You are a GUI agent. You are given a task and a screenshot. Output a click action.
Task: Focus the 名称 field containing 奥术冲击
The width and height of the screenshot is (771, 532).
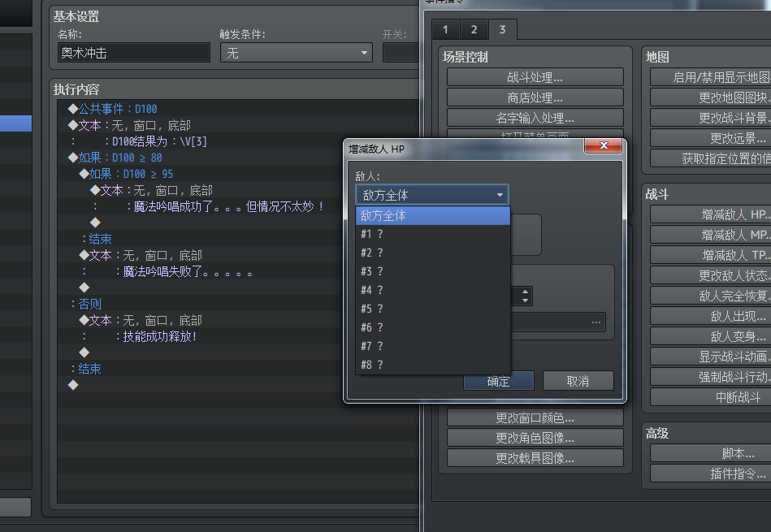(x=134, y=53)
